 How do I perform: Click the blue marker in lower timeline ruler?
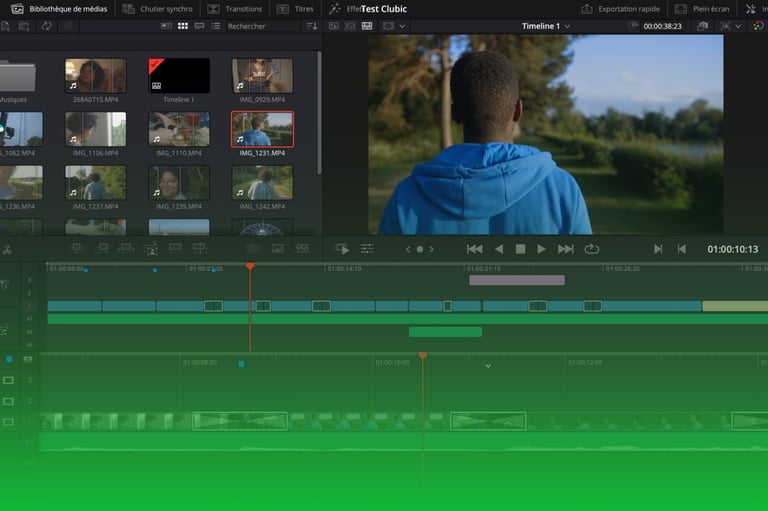(241, 364)
